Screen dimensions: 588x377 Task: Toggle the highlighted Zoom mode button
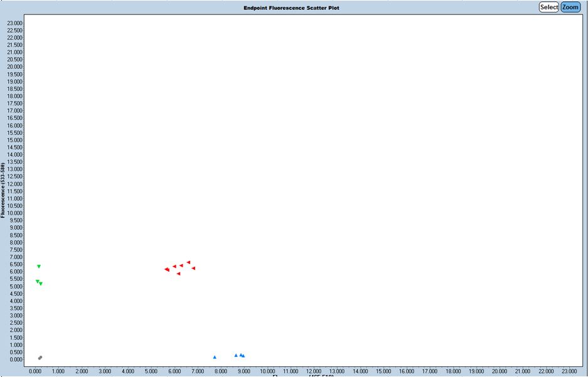[570, 7]
